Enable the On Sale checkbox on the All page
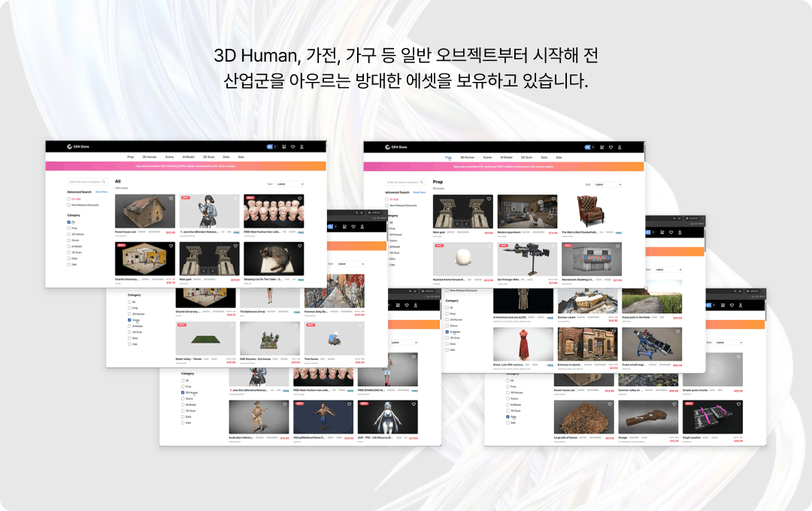 tap(68, 199)
